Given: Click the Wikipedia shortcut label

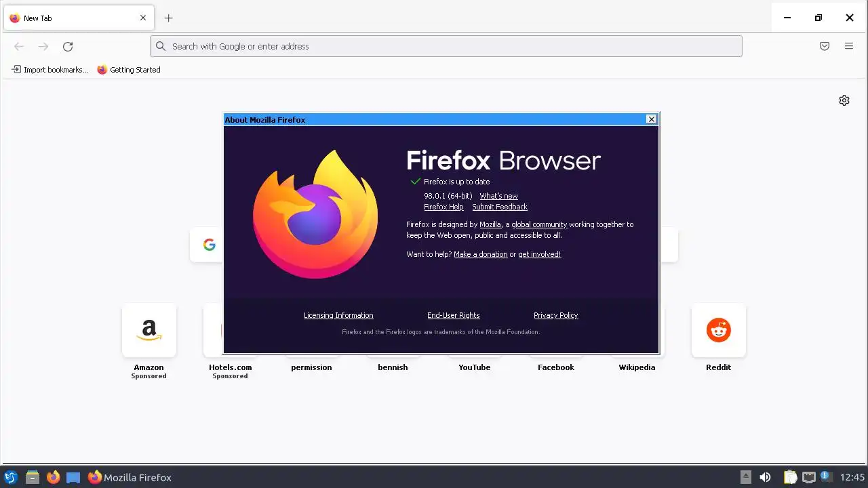Looking at the screenshot, I should coord(637,367).
